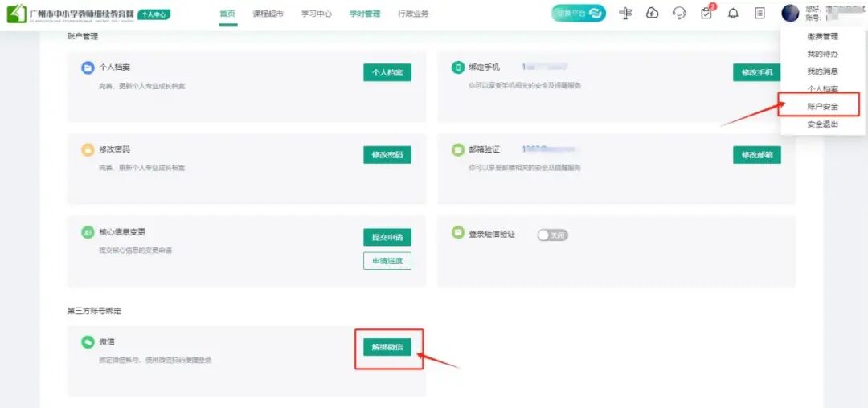This screenshot has height=408, width=868.
Task: Click the 绑定手机 phone icon
Action: (458, 67)
